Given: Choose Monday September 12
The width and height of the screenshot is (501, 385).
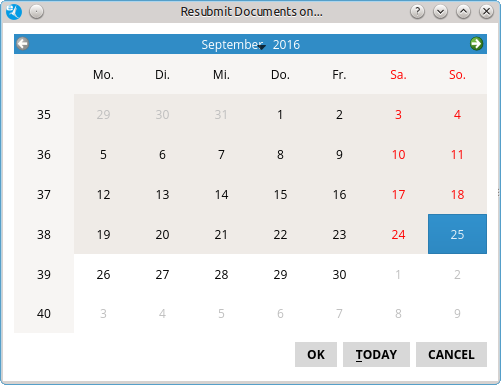Looking at the screenshot, I should [103, 194].
